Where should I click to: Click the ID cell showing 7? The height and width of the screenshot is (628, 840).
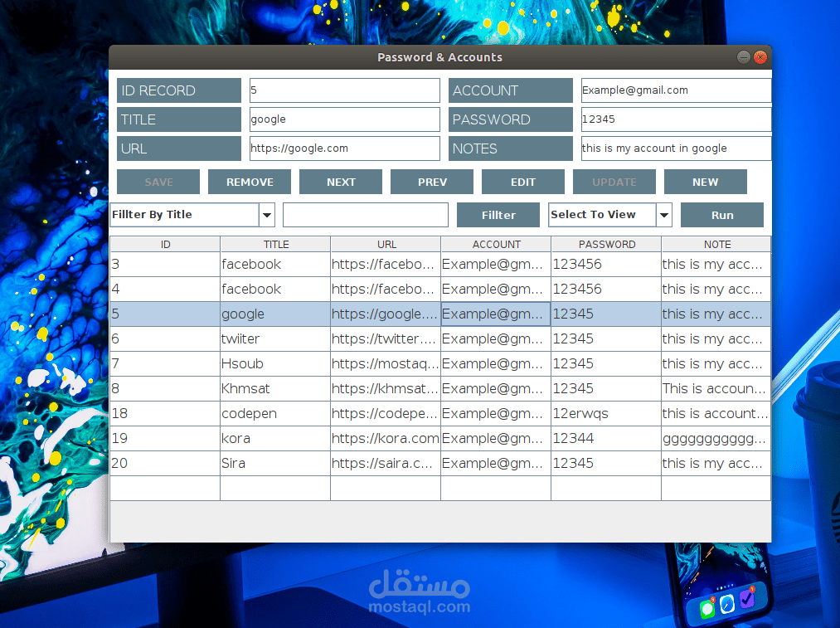pyautogui.click(x=165, y=363)
